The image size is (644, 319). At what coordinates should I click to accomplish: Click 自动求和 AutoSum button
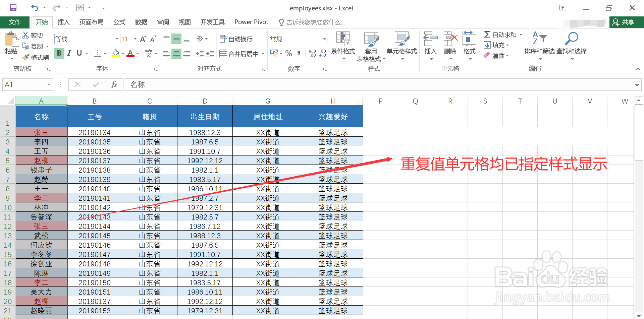coord(500,35)
